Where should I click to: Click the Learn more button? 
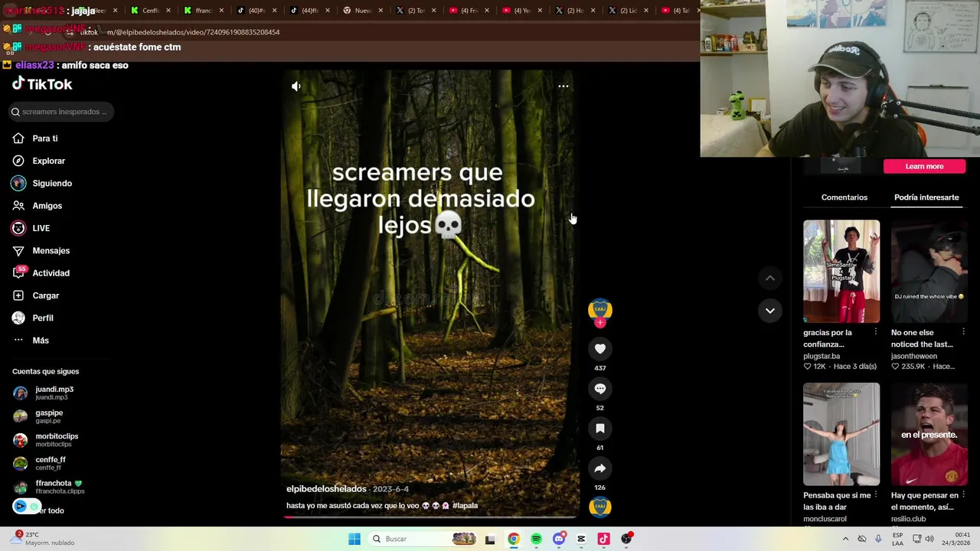click(924, 166)
